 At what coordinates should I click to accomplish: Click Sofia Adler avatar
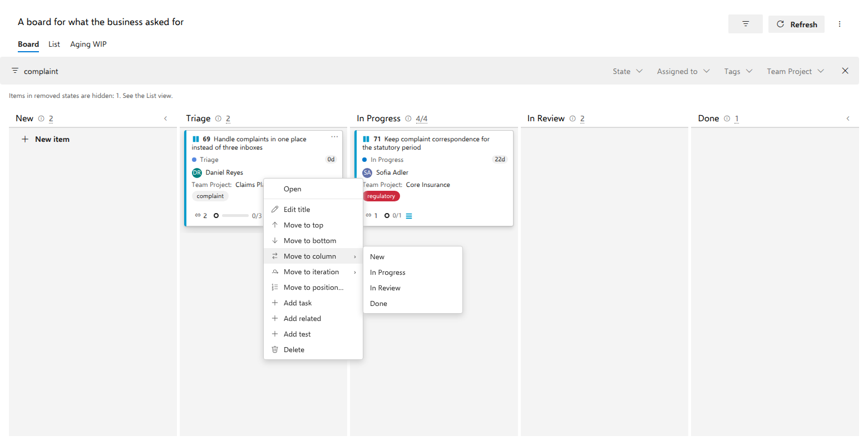click(x=367, y=172)
